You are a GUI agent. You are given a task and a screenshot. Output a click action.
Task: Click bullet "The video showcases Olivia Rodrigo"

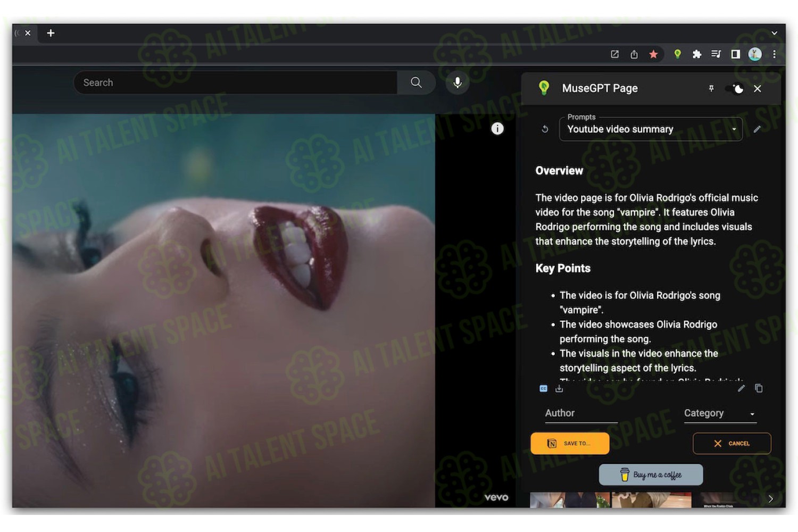pyautogui.click(x=638, y=332)
